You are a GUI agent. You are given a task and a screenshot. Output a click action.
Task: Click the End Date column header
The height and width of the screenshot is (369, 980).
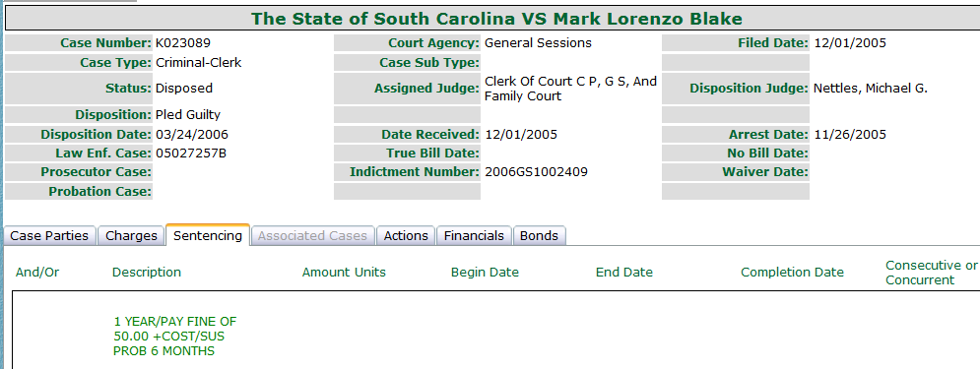click(x=624, y=273)
